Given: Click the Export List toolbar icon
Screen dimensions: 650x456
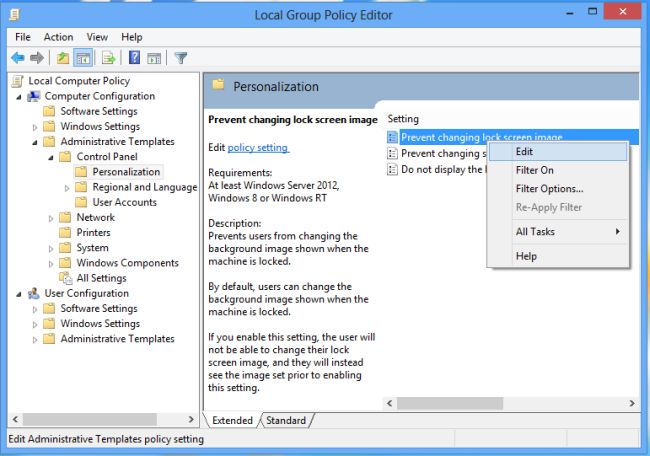Looking at the screenshot, I should click(108, 58).
